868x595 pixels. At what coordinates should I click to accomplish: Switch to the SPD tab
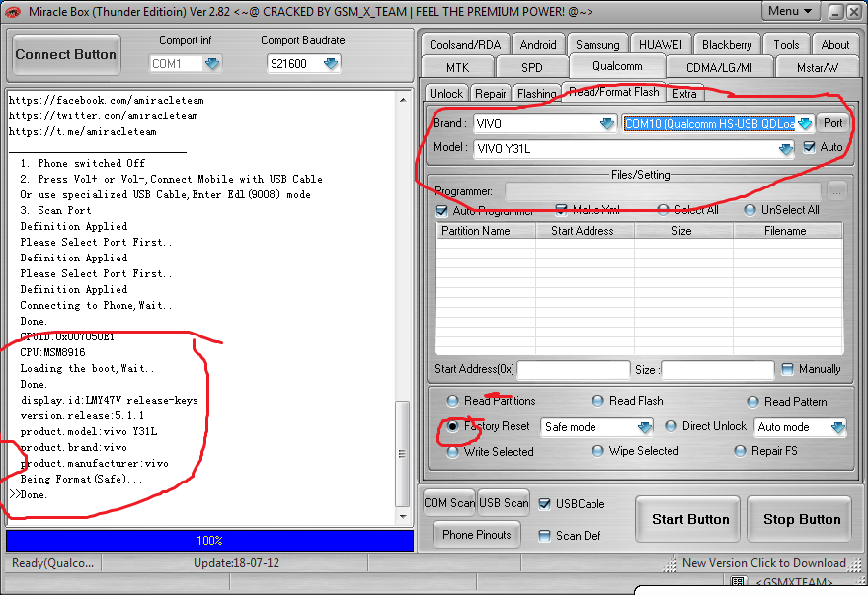[x=531, y=67]
